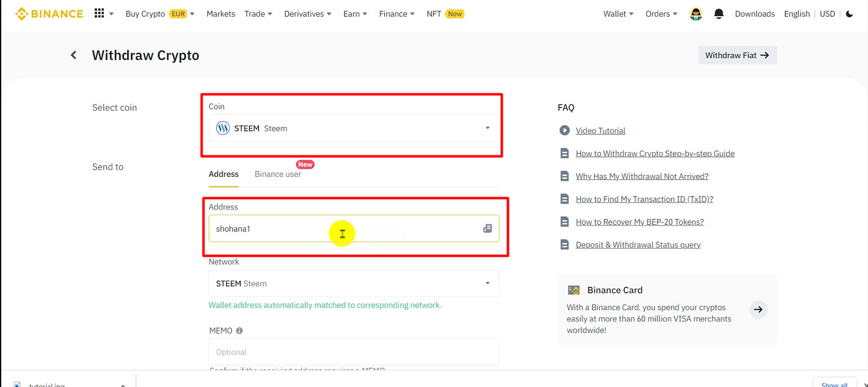
Task: Click the Binance Card heading
Action: [x=614, y=290]
